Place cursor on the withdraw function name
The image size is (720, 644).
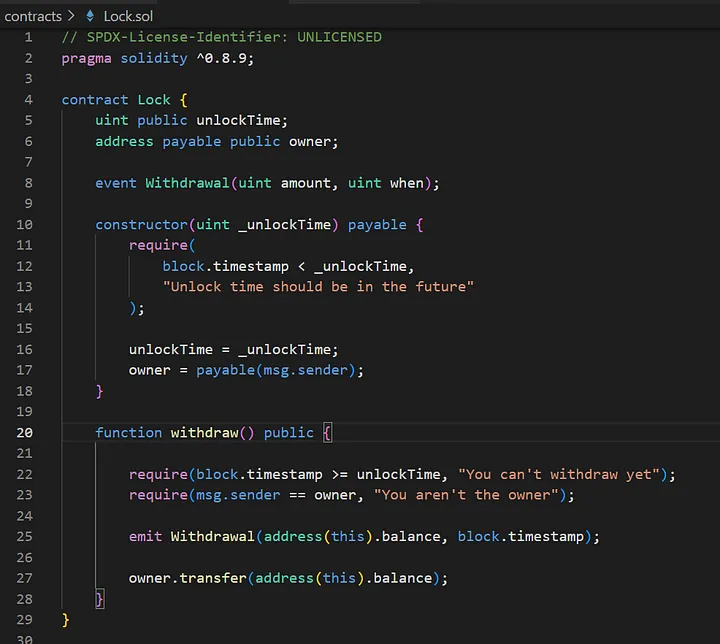pyautogui.click(x=204, y=432)
